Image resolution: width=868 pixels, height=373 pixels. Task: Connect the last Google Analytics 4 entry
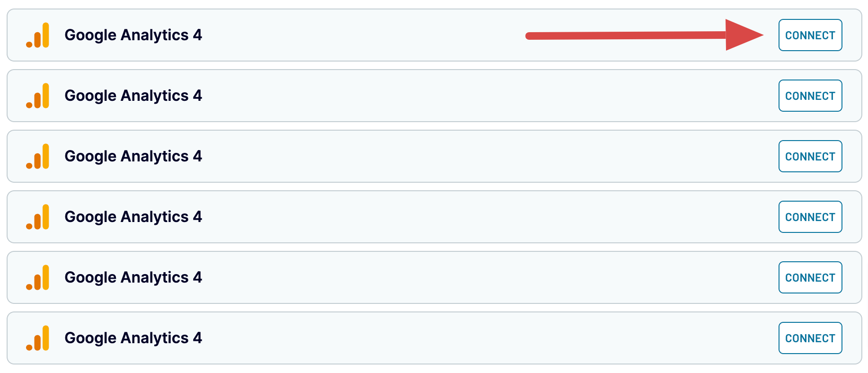[x=810, y=338]
